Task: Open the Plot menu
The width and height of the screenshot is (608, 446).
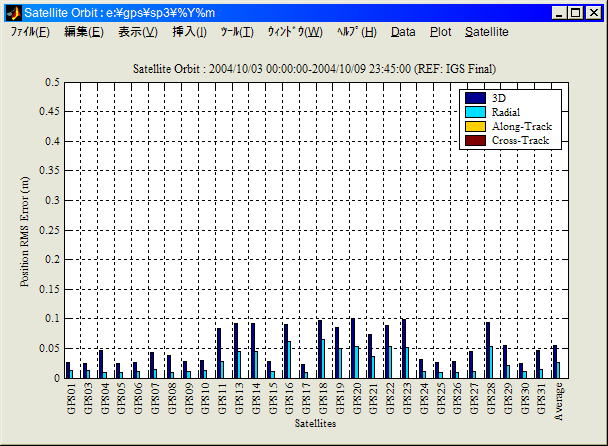Action: pos(440,32)
